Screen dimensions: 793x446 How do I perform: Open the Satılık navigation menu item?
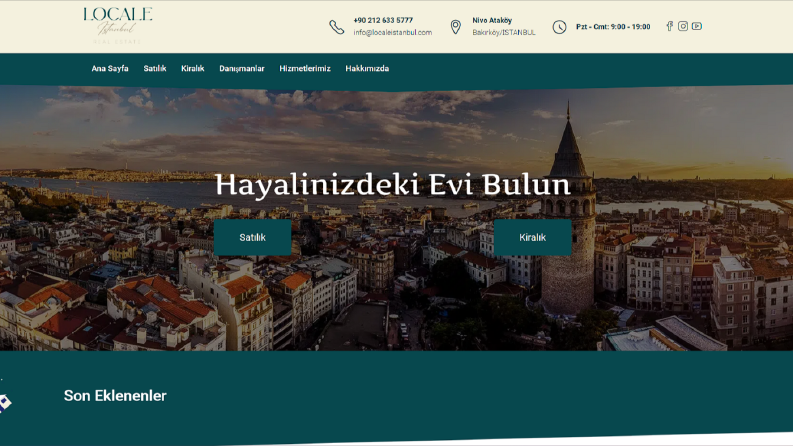coord(155,68)
